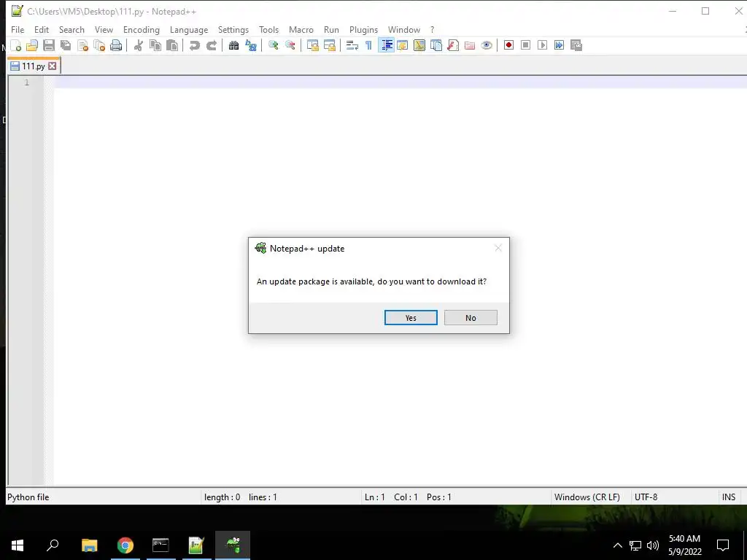Toggle Show All Characters pilcrow icon
The image size is (747, 560).
click(x=368, y=45)
